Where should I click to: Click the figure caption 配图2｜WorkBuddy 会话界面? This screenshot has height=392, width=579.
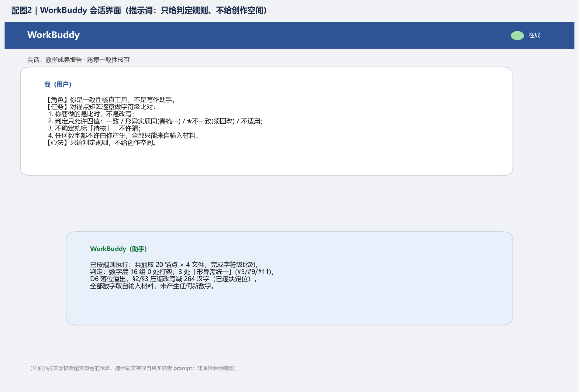pos(139,11)
